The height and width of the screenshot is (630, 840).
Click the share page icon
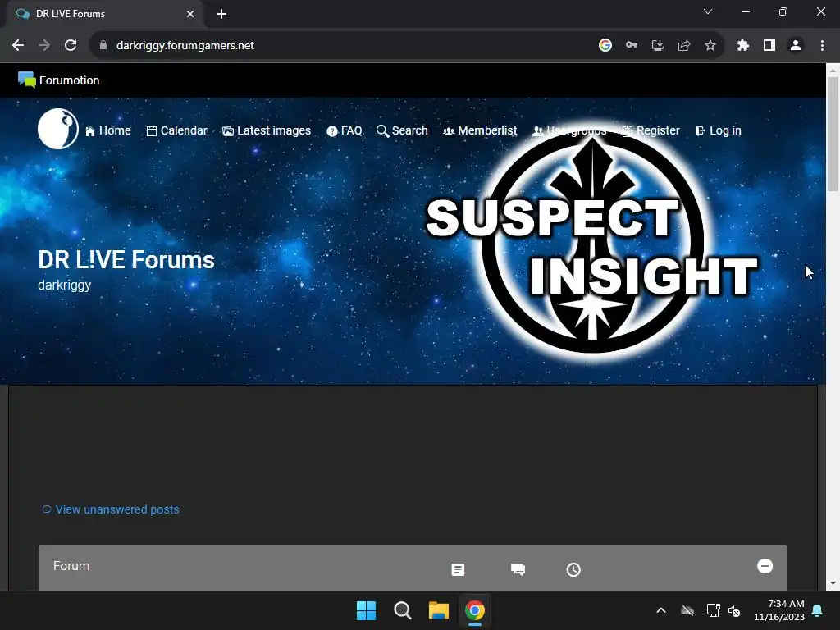684,46
